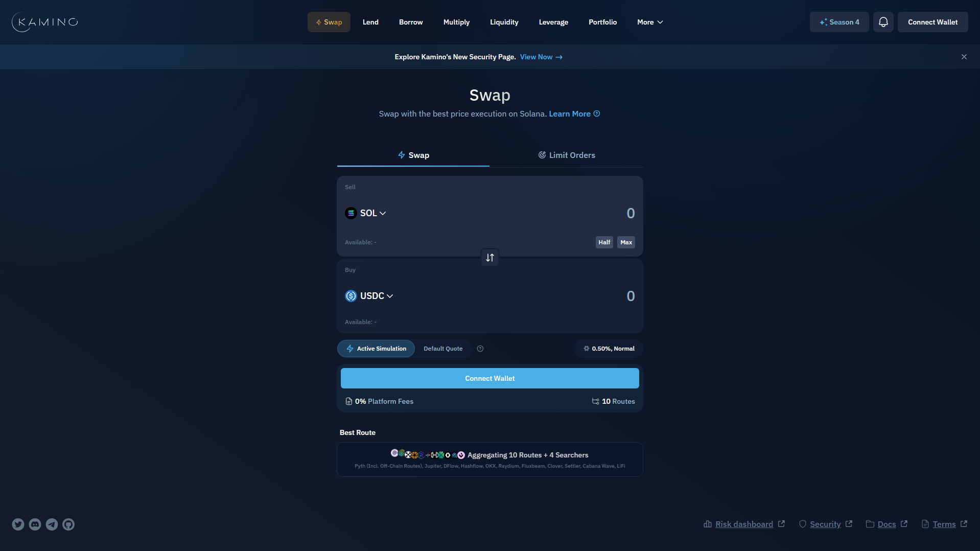Open the Portfolio page

(x=602, y=22)
